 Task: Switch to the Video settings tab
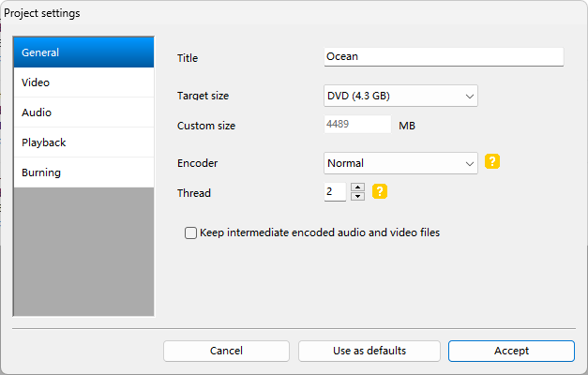(x=83, y=82)
